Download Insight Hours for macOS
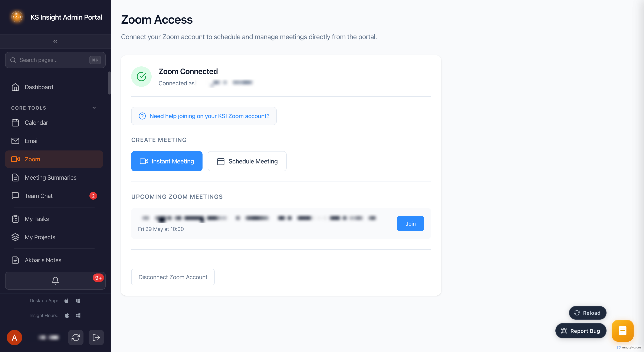This screenshot has width=644, height=352. 67,316
